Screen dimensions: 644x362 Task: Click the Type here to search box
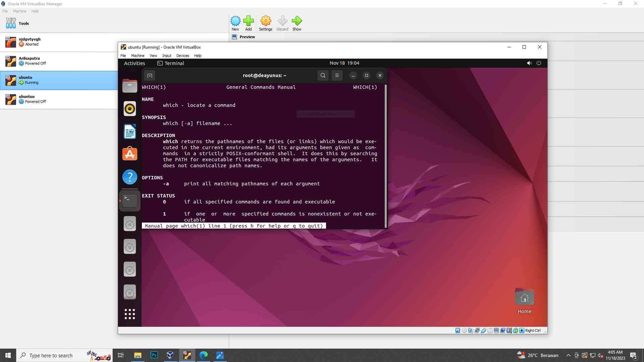point(64,355)
